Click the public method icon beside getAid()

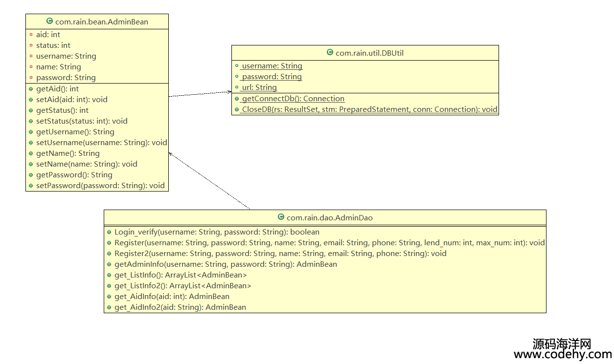[x=31, y=89]
